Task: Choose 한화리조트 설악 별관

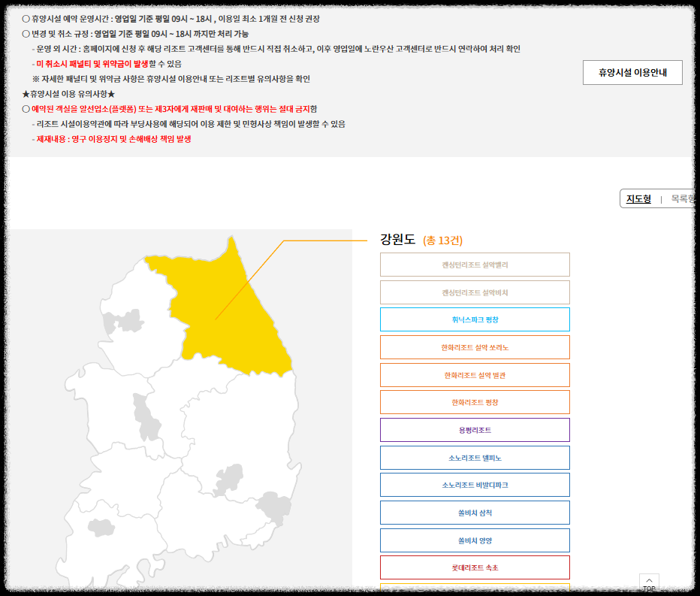Action: (475, 374)
